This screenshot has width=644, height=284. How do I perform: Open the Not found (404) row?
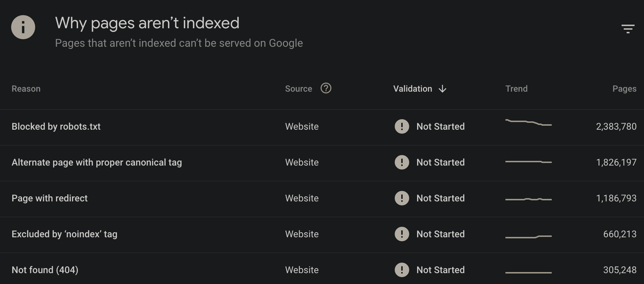click(x=322, y=268)
